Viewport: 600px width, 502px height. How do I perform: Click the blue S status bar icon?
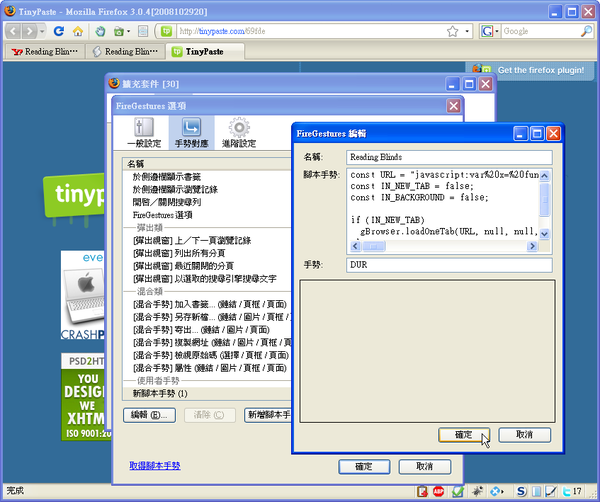(x=521, y=491)
